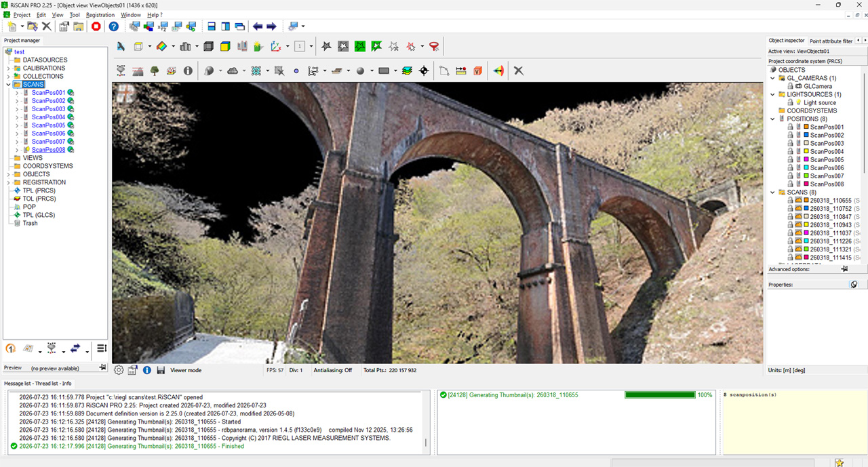
Task: Open the Project menu
Action: click(x=22, y=15)
